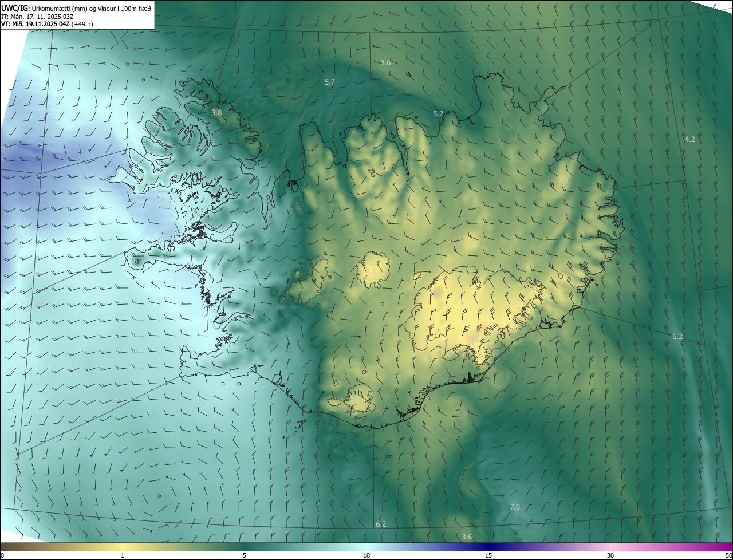This screenshot has width=733, height=560.
Task: Click the 6.2 value on the southern meridian line
Action: coord(381,524)
